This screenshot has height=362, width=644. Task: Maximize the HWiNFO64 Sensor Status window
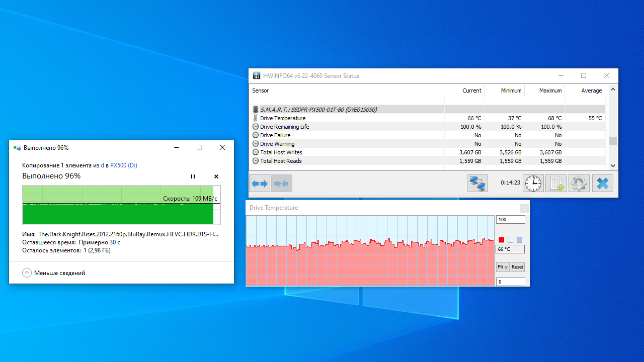[584, 76]
